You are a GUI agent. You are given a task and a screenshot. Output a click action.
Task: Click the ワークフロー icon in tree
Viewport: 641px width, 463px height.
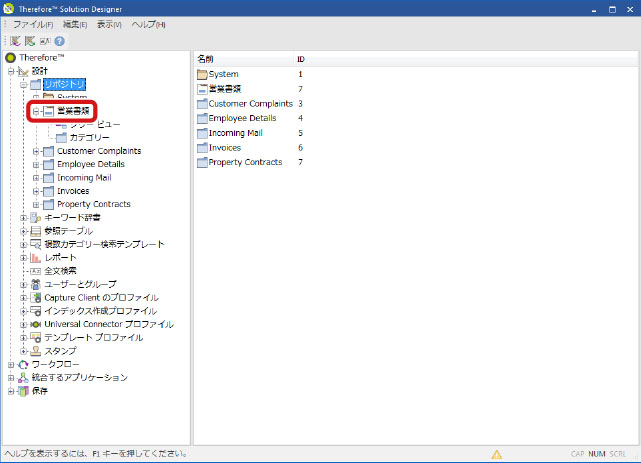pos(24,364)
